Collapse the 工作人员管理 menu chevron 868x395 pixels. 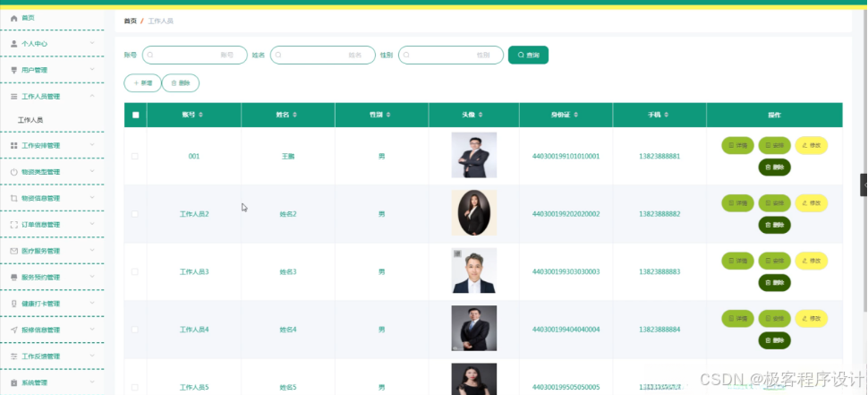pyautogui.click(x=92, y=96)
